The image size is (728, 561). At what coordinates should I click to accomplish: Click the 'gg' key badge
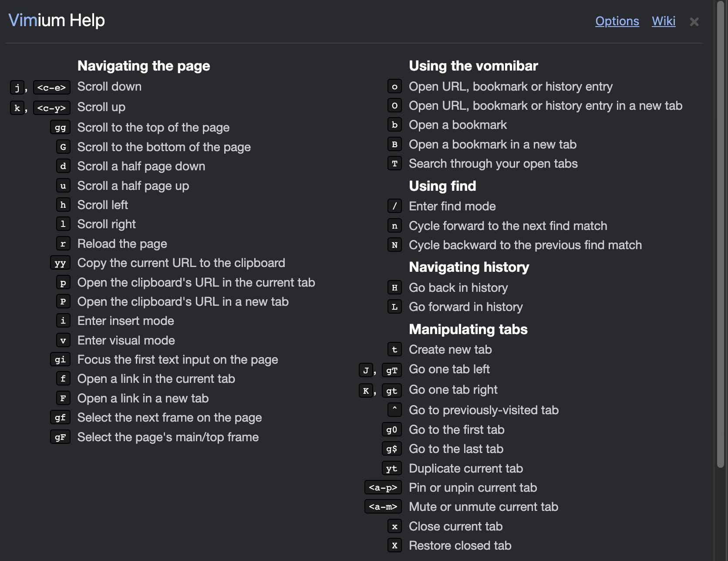(x=60, y=128)
